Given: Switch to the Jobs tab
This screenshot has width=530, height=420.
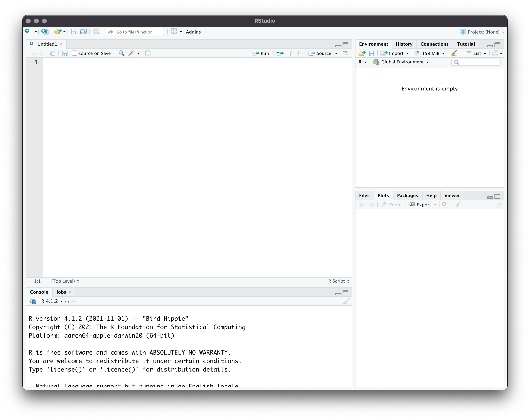Looking at the screenshot, I should tap(61, 292).
